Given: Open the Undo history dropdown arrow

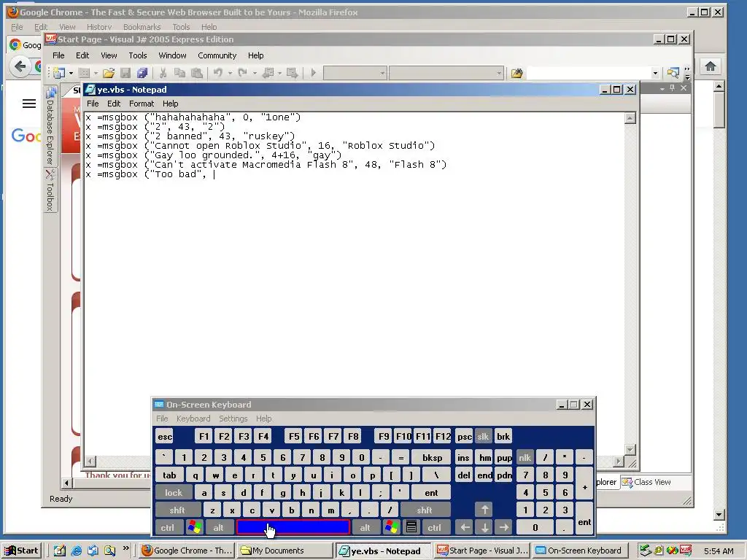Looking at the screenshot, I should point(230,73).
